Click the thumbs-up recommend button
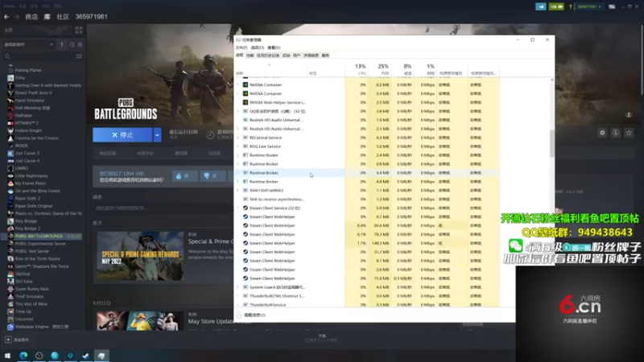644x362 pixels. (x=184, y=176)
